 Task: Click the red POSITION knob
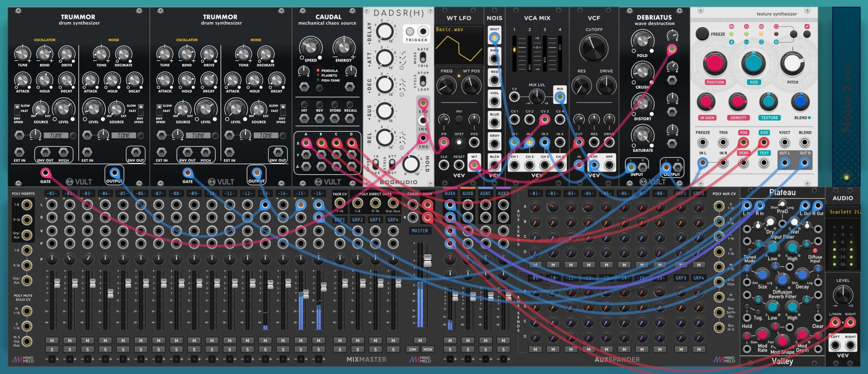pos(715,64)
